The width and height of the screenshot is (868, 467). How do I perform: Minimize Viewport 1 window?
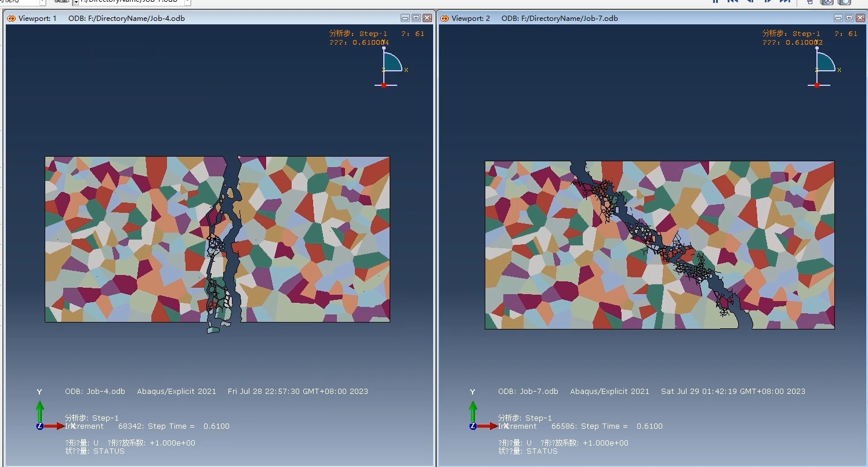tap(405, 19)
